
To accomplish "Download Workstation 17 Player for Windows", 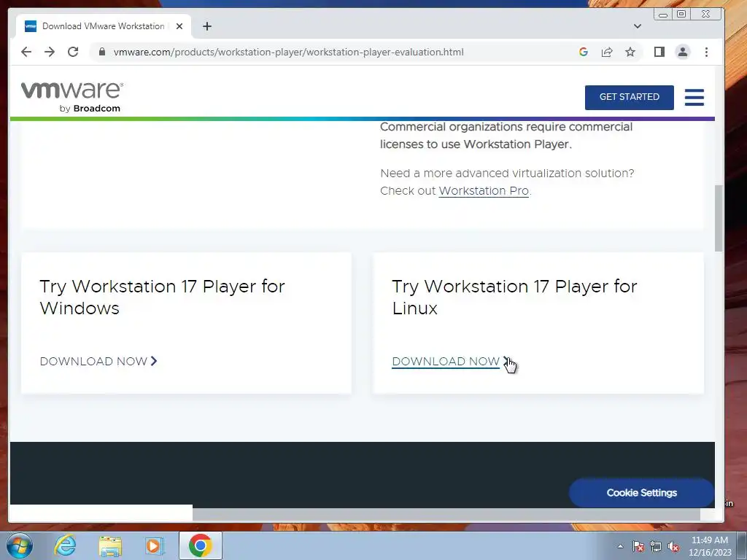I will click(x=98, y=362).
